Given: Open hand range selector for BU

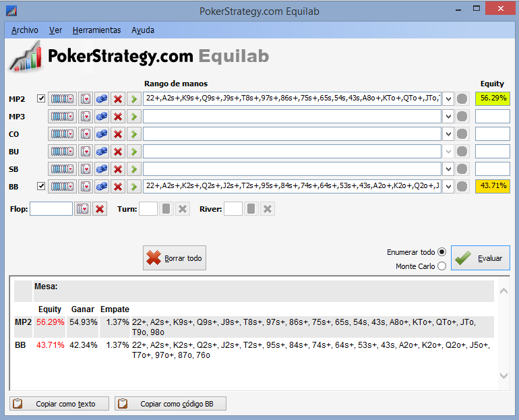Looking at the screenshot, I should (x=62, y=151).
